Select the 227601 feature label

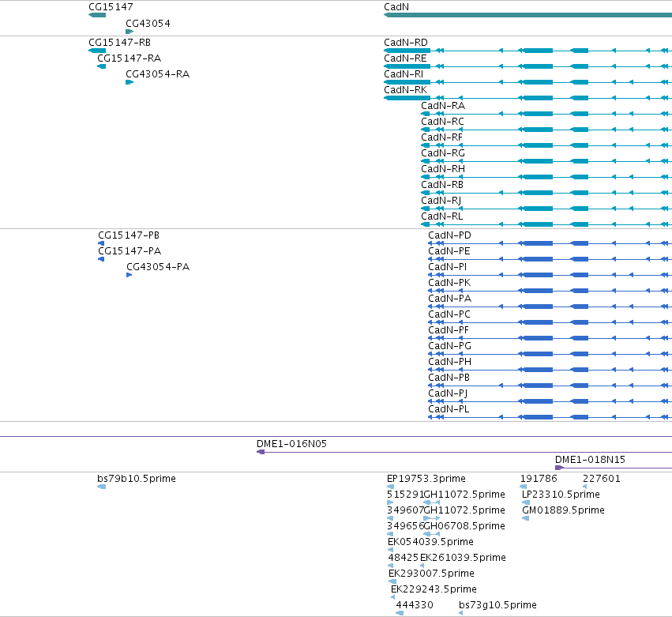coord(602,479)
